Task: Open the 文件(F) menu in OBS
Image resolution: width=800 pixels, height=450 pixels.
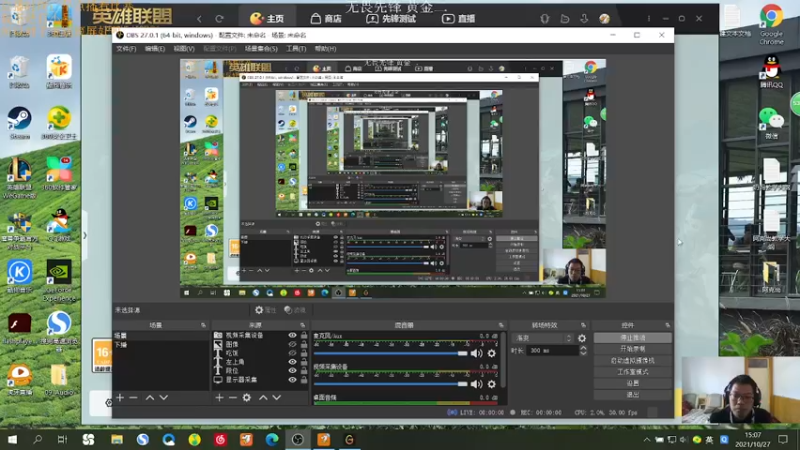Action: coord(126,49)
